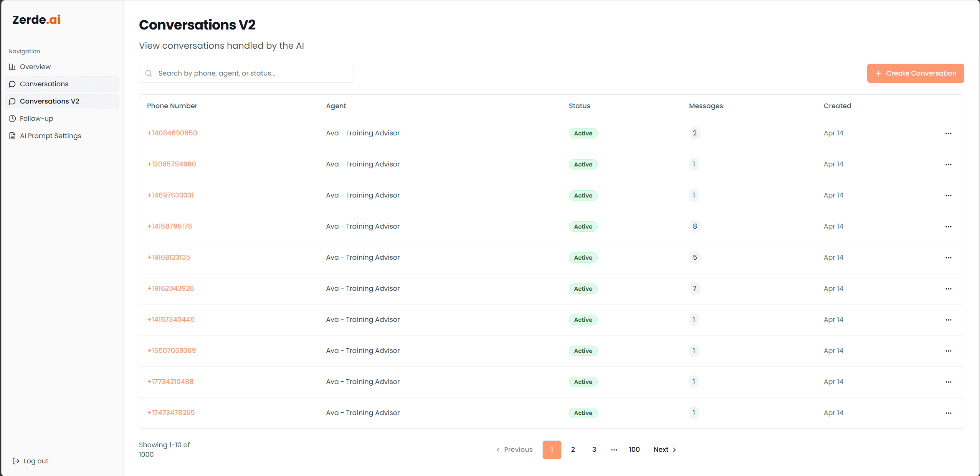The height and width of the screenshot is (476, 980).
Task: Click the Overview bar chart icon
Action: coord(12,67)
